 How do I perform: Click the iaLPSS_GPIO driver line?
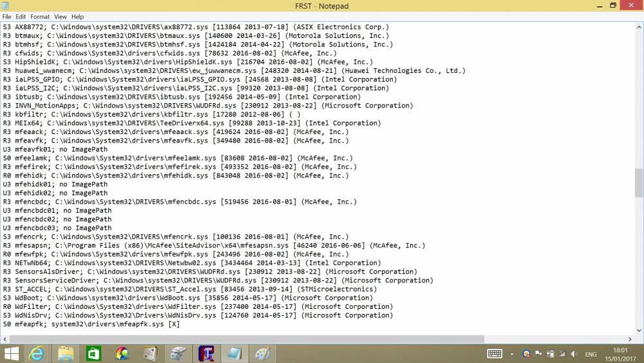pos(200,79)
